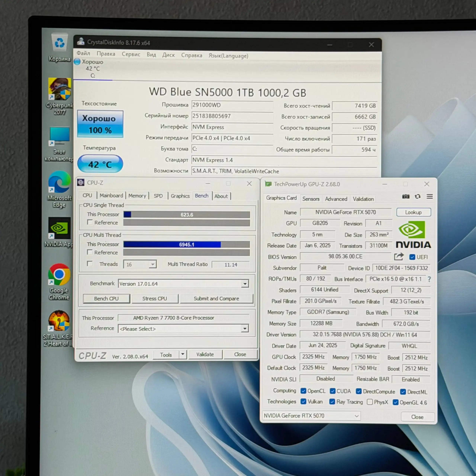Switch to the Sensors tab in GPU-Z

311,199
